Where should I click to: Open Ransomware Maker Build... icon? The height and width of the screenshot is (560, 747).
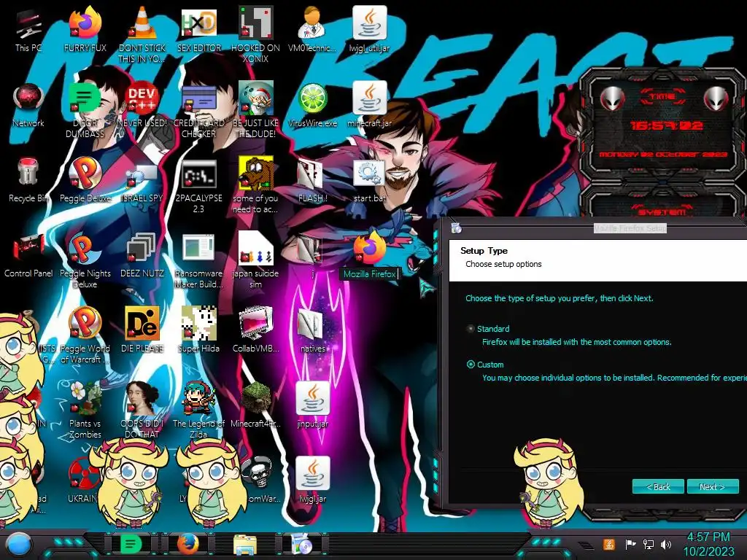[198, 249]
